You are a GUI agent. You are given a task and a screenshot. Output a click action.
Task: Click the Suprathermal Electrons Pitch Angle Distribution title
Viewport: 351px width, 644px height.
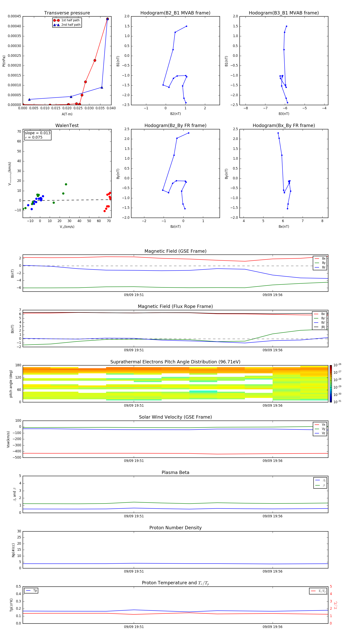pos(175,362)
